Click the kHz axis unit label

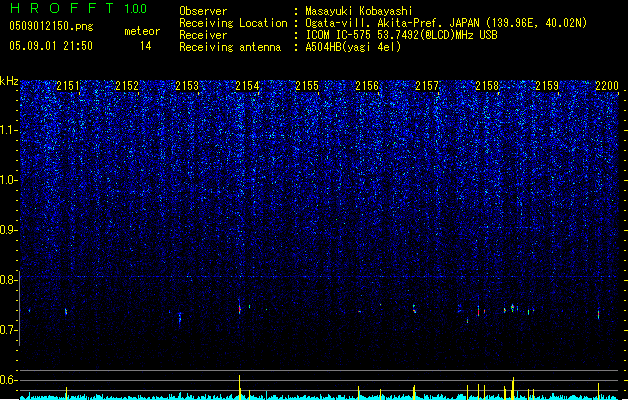click(9, 81)
